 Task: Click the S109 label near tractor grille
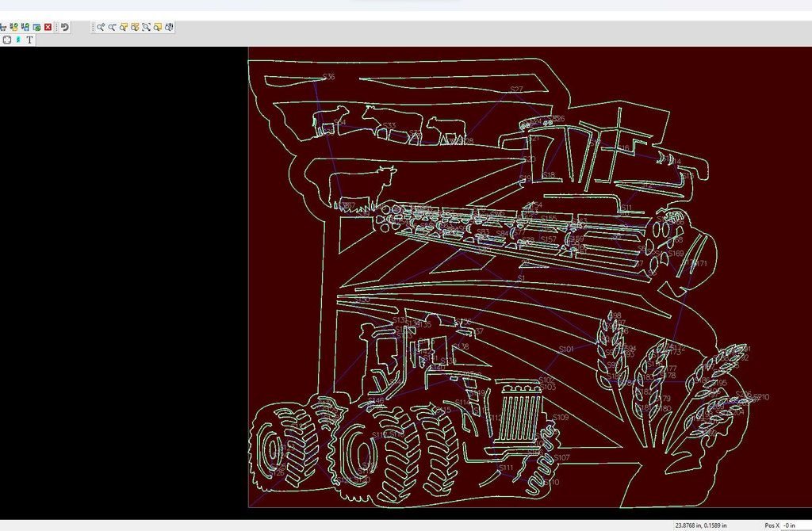pos(561,417)
